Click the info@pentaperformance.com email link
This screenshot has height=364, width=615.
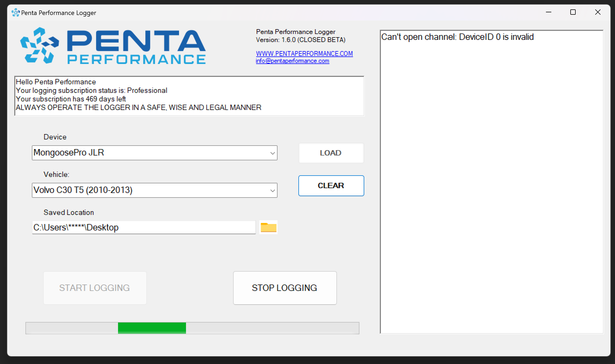[x=292, y=61]
